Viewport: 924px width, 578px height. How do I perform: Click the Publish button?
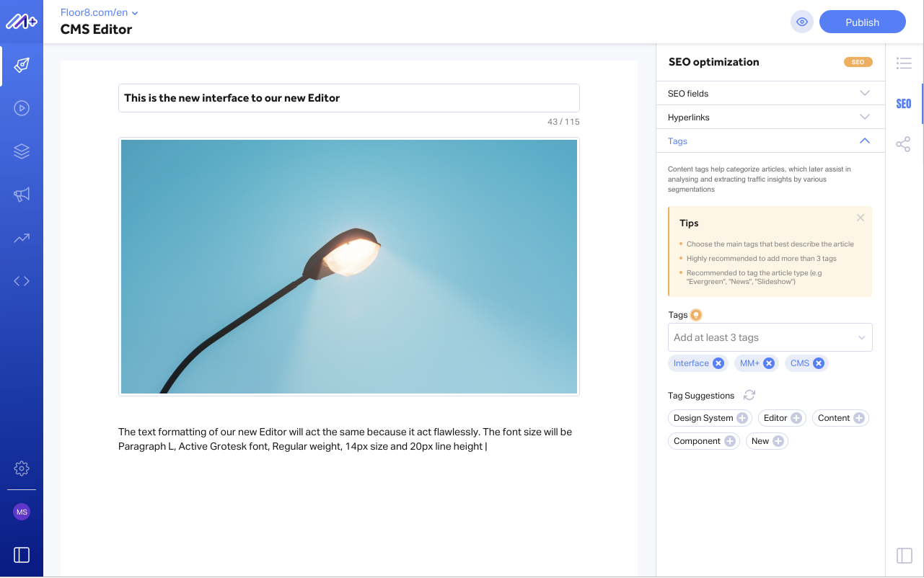[862, 22]
